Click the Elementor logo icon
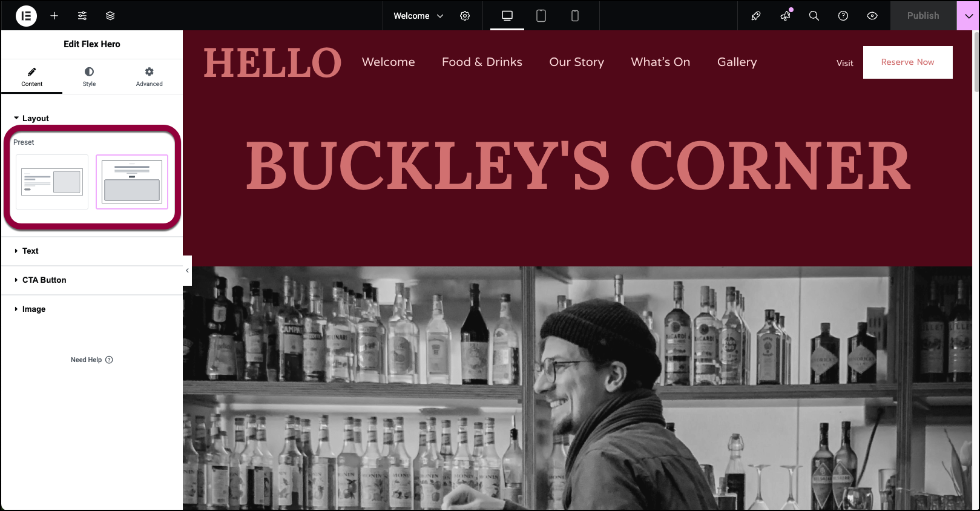This screenshot has height=511, width=980. 26,16
